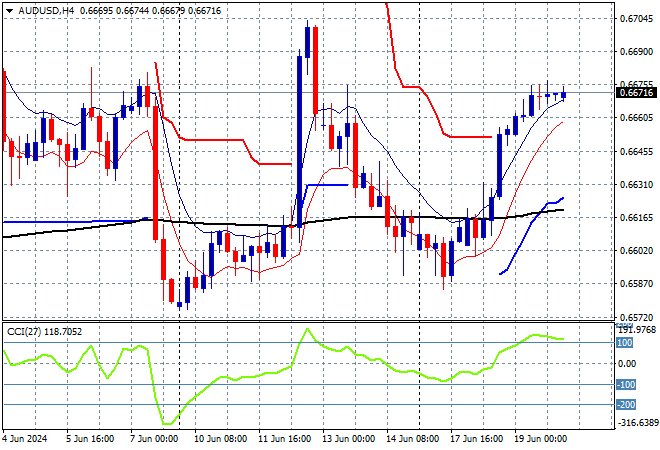Click the 17 Jun 16:00 time label
This screenshot has width=660, height=450.
(476, 439)
